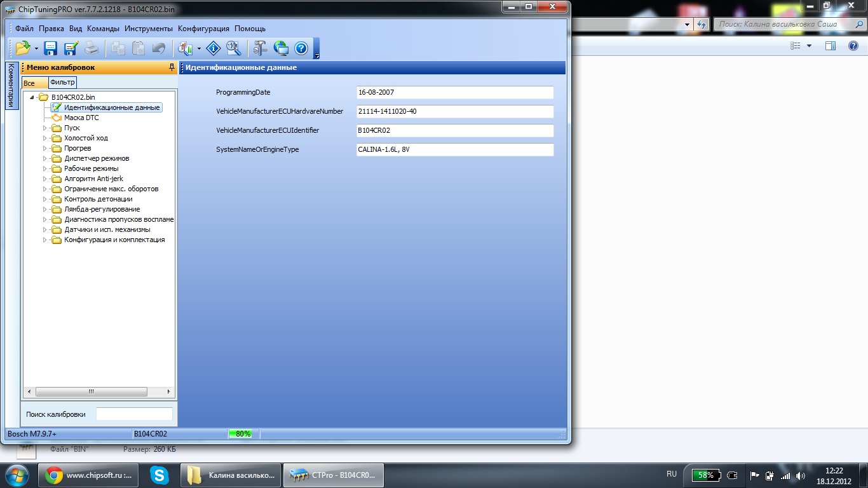Click the greyed Undo arrow icon
This screenshot has width=868, height=488.
pos(159,48)
